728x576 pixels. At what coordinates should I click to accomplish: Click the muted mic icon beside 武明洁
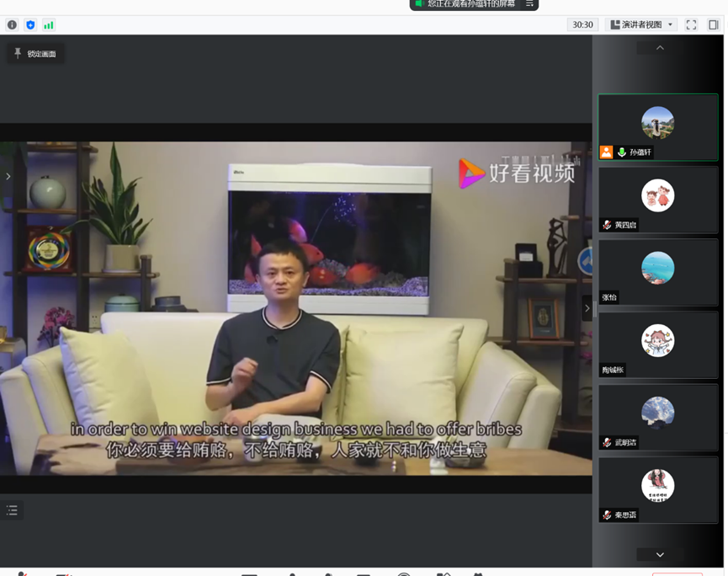(607, 443)
